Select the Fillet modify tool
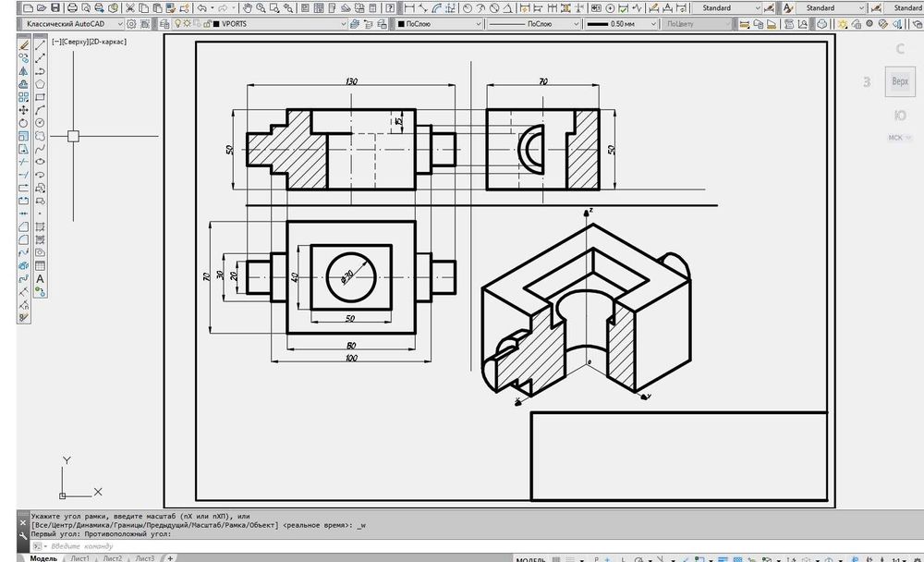 [24, 240]
